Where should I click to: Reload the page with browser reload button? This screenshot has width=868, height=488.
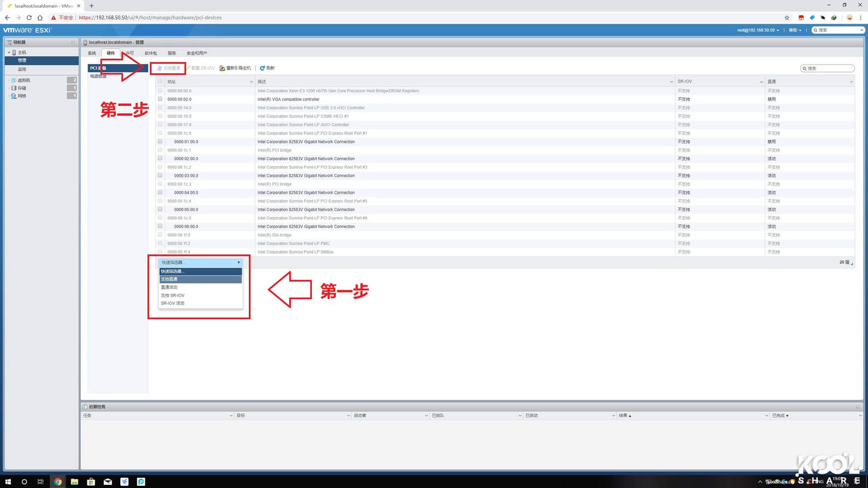[x=29, y=18]
